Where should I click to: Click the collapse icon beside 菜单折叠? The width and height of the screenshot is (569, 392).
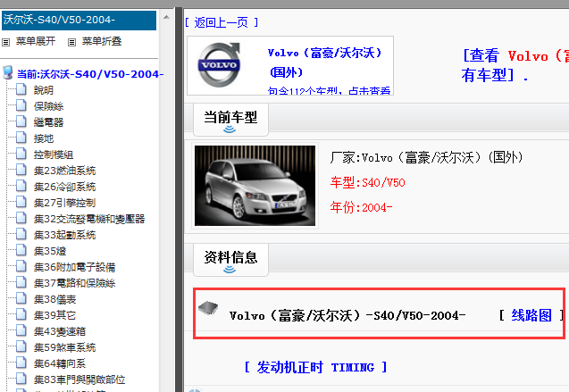tap(71, 43)
